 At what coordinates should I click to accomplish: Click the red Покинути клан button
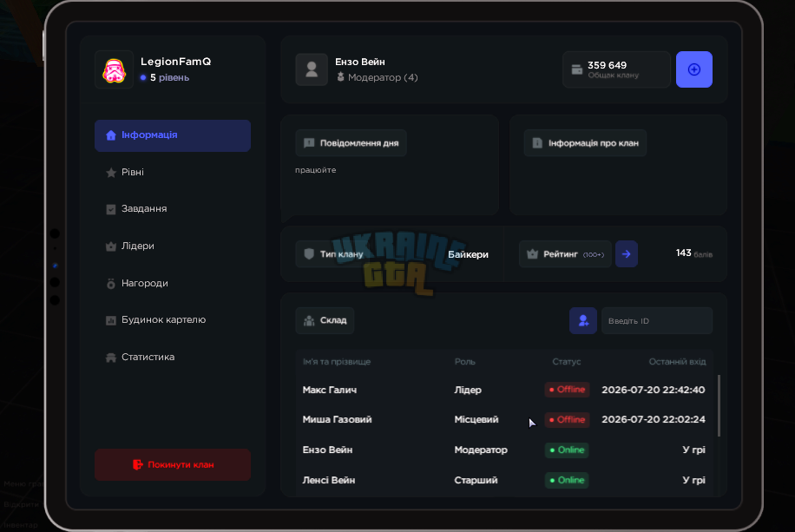tap(173, 464)
